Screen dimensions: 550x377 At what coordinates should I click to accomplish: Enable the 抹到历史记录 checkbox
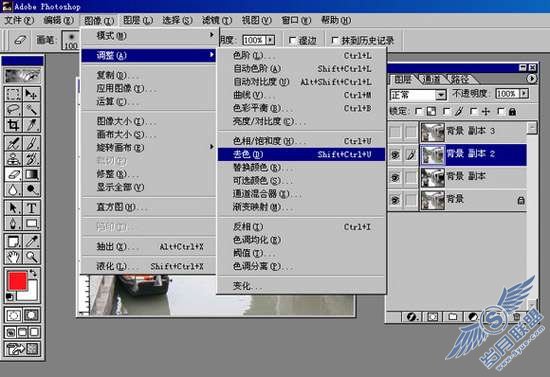tap(335, 41)
